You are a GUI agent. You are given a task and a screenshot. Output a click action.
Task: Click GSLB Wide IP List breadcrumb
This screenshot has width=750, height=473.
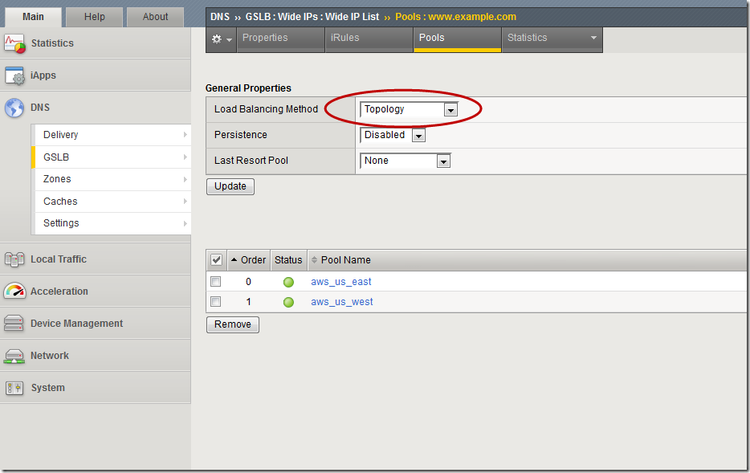pos(312,17)
